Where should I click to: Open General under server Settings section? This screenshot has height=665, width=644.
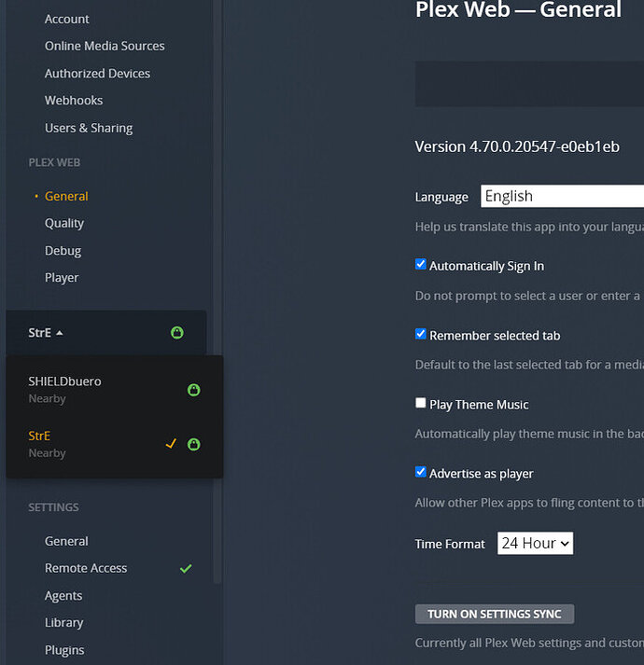click(x=66, y=541)
